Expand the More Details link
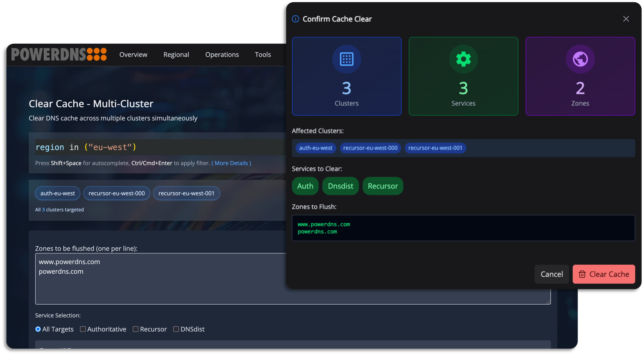This screenshot has width=644, height=355. click(x=231, y=163)
